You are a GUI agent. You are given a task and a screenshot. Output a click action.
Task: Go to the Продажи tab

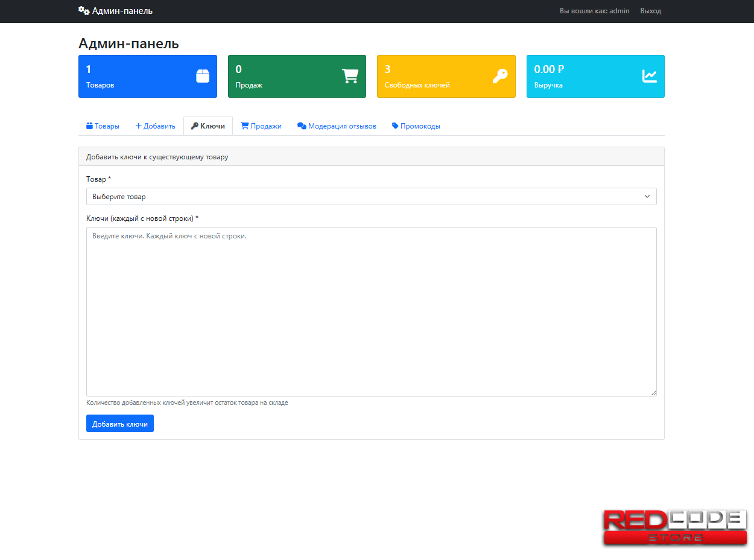click(x=261, y=126)
